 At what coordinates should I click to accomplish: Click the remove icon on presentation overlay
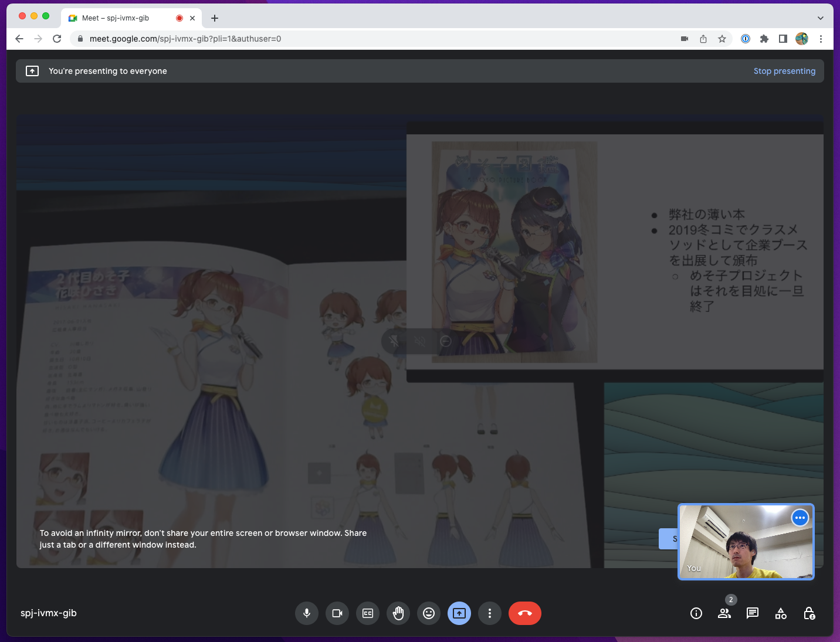(x=446, y=341)
